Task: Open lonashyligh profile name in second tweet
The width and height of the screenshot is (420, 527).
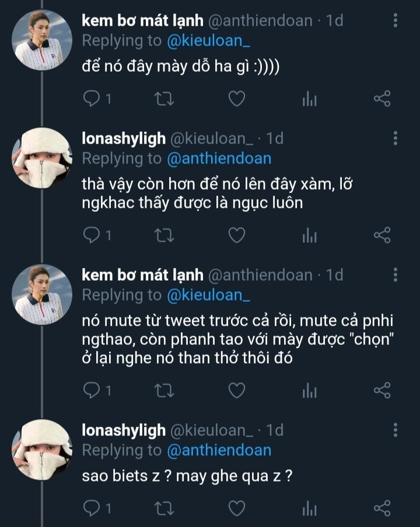Action: tap(124, 138)
